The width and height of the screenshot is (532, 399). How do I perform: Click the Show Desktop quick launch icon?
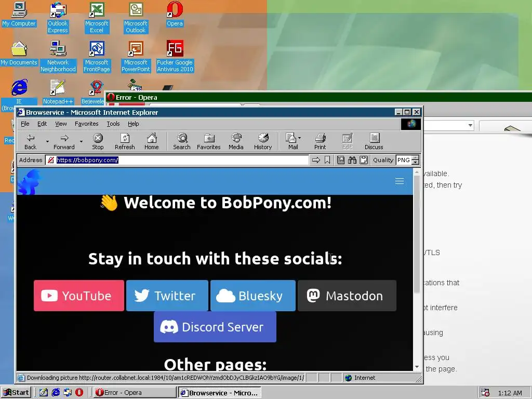44,392
